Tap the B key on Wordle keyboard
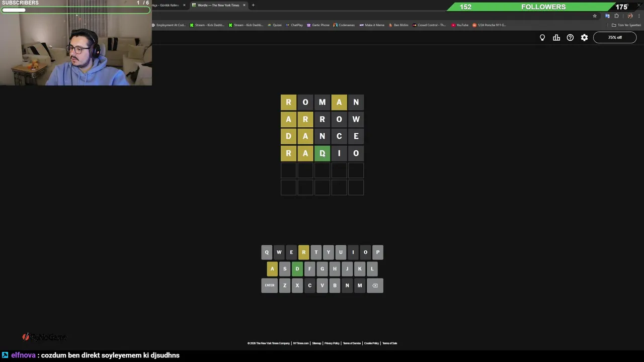 (335, 286)
